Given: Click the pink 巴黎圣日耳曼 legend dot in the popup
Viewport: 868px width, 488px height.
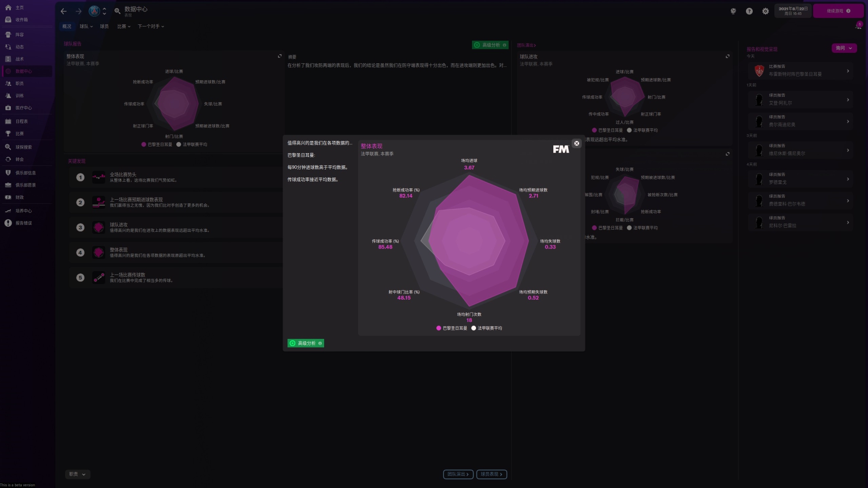Looking at the screenshot, I should pyautogui.click(x=439, y=328).
